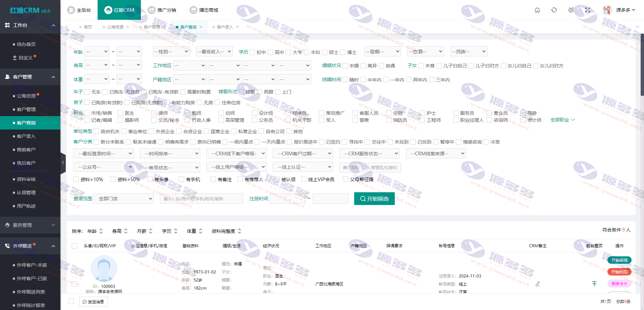644x310 pixels.
Task: Open the CRM服务状态 dropdown
Action: (369, 154)
